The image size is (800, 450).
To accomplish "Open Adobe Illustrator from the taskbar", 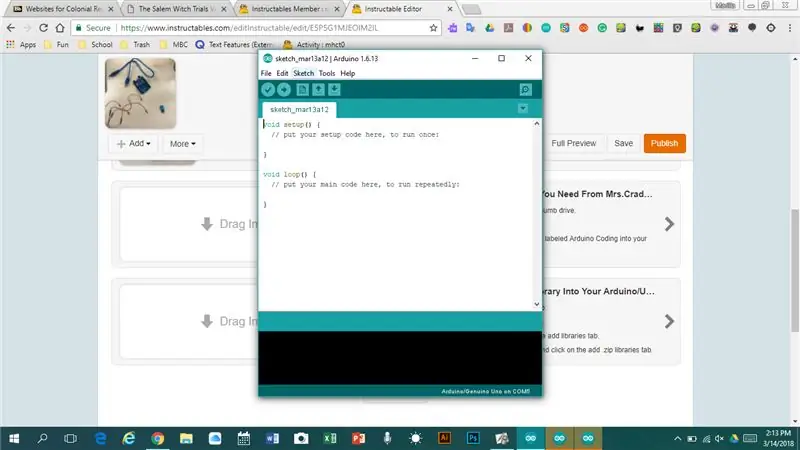I will tap(444, 438).
